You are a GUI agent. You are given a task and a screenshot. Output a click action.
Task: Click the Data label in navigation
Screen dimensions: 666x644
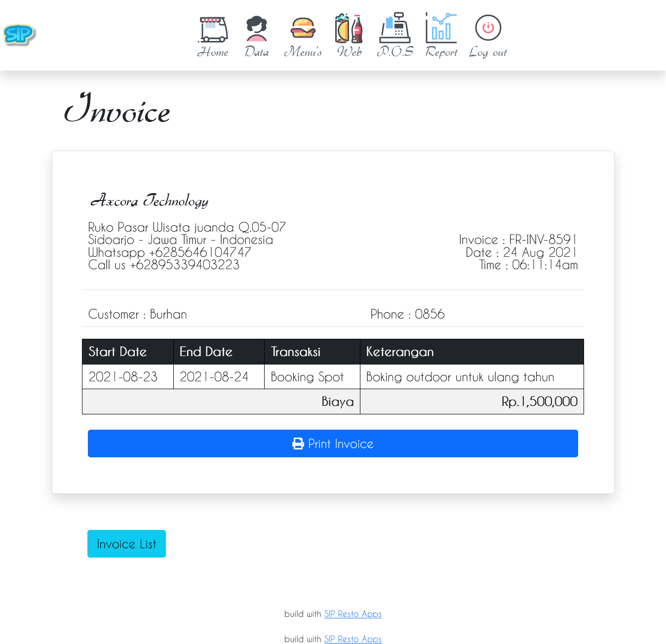[257, 52]
